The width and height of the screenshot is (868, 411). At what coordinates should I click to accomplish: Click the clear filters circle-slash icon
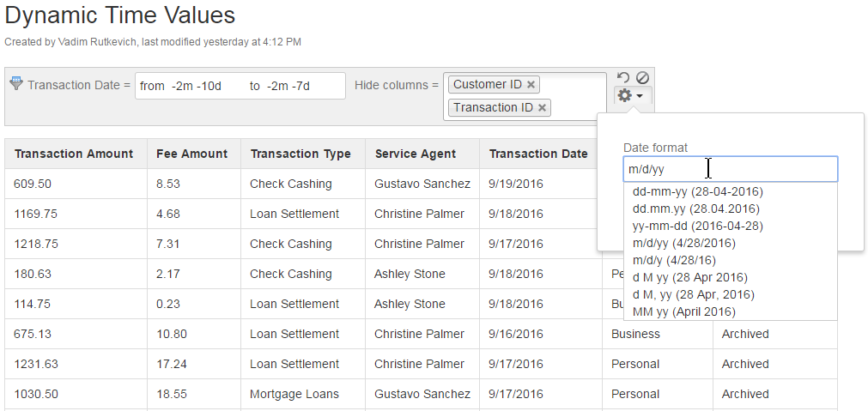pyautogui.click(x=642, y=78)
